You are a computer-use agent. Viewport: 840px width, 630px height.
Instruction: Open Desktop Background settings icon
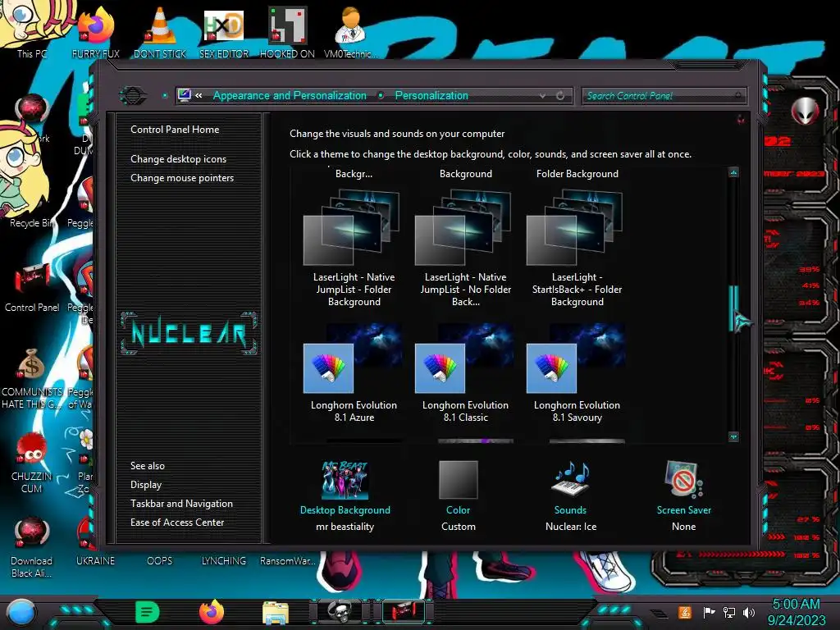(x=345, y=479)
